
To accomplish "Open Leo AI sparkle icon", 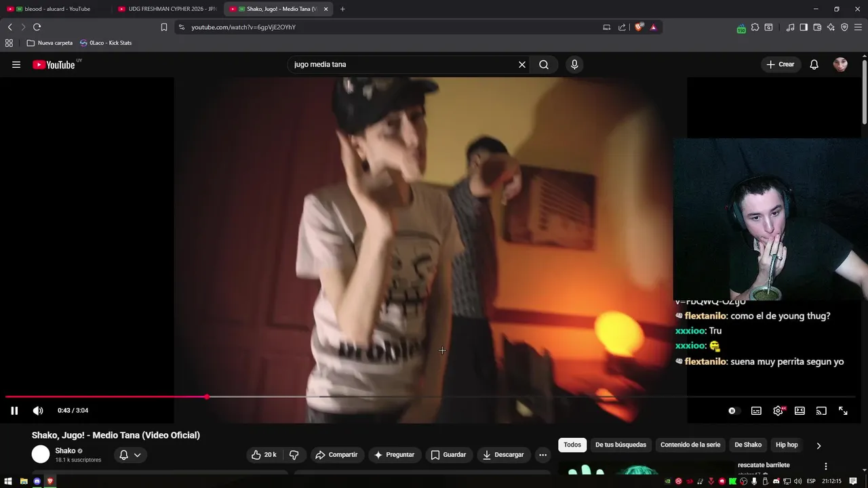I will pyautogui.click(x=831, y=27).
